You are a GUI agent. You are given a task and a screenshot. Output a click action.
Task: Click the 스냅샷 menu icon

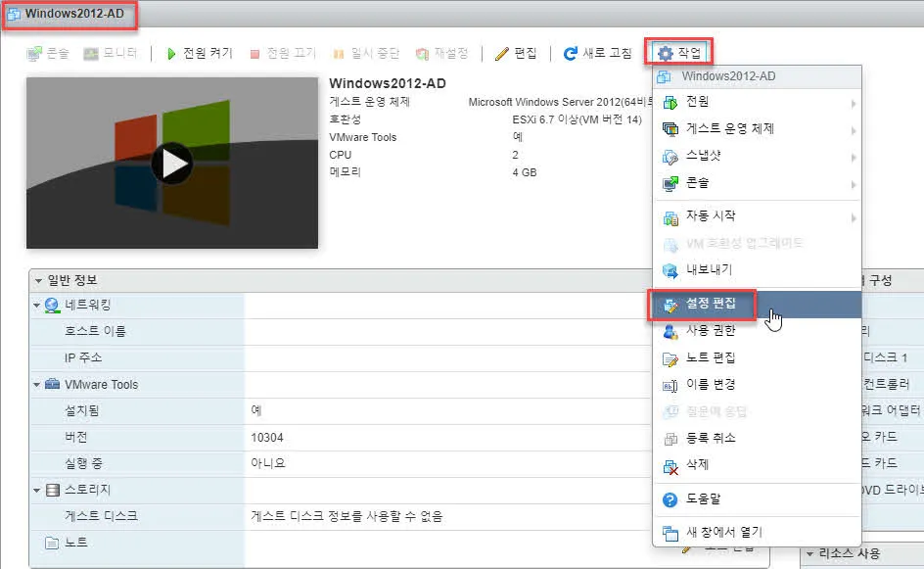(x=670, y=157)
